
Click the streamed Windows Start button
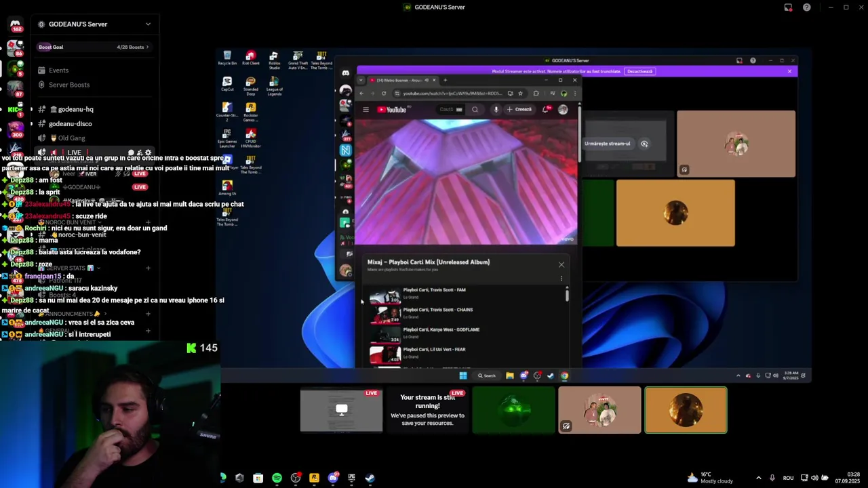click(463, 376)
